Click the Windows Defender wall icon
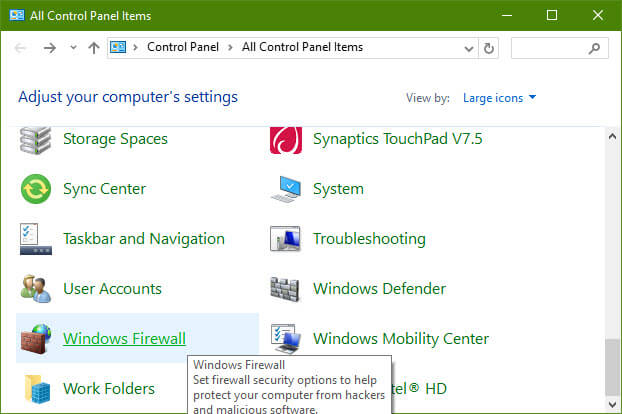 pos(285,289)
